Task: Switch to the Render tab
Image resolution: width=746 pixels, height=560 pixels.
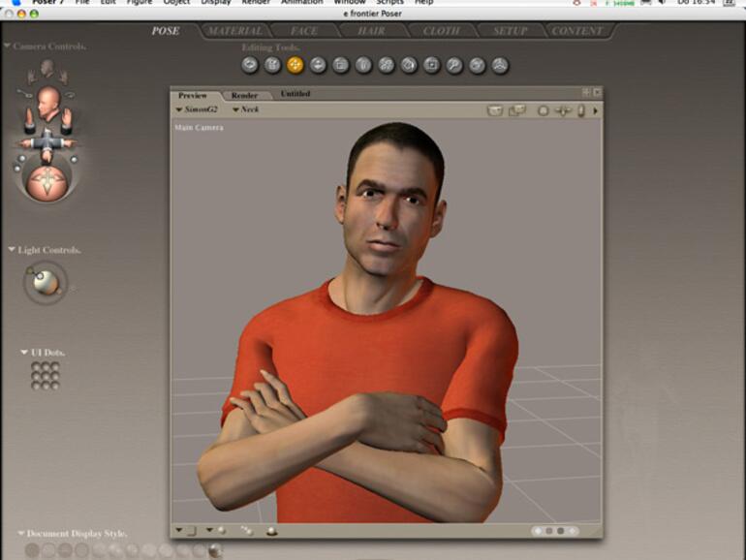Action: tap(244, 95)
